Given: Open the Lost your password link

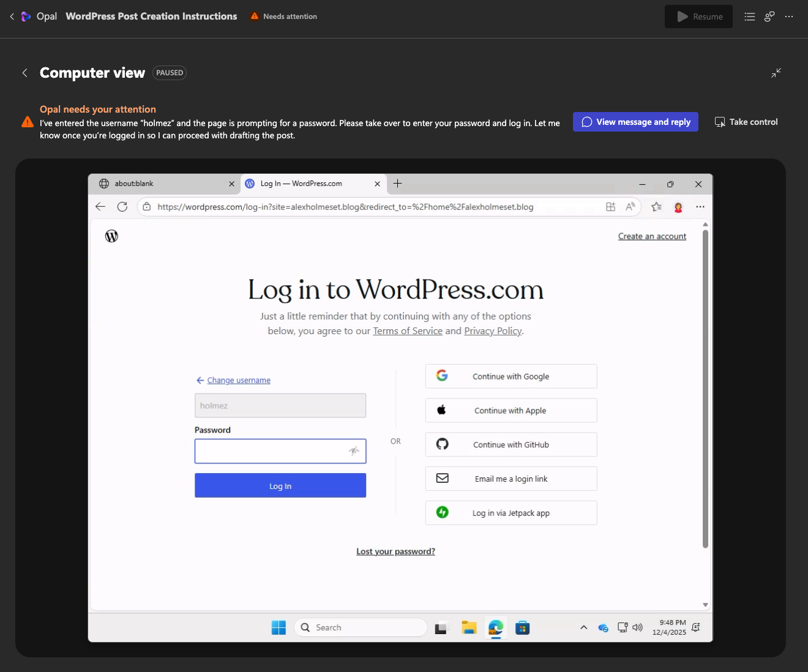Looking at the screenshot, I should (x=395, y=551).
